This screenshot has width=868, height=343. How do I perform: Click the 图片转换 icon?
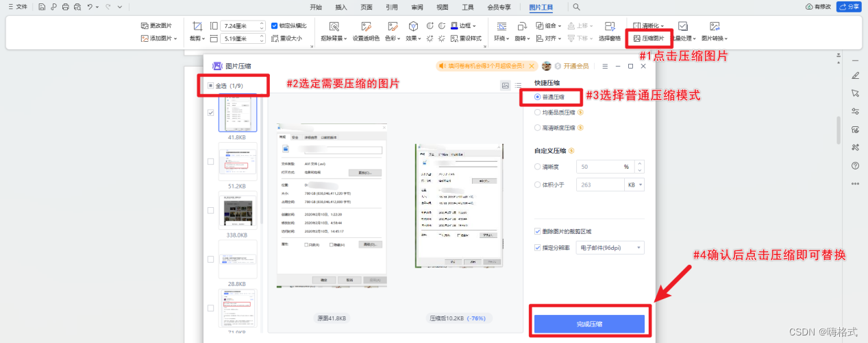[715, 26]
